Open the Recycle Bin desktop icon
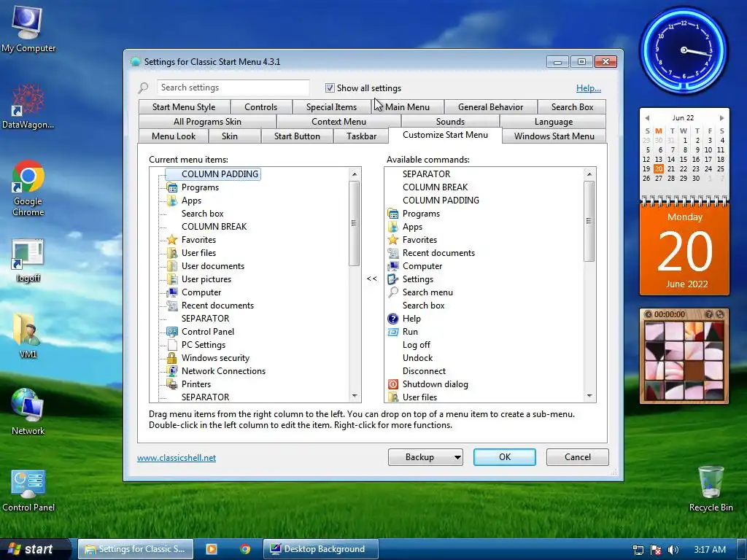This screenshot has height=560, width=747. pyautogui.click(x=711, y=489)
